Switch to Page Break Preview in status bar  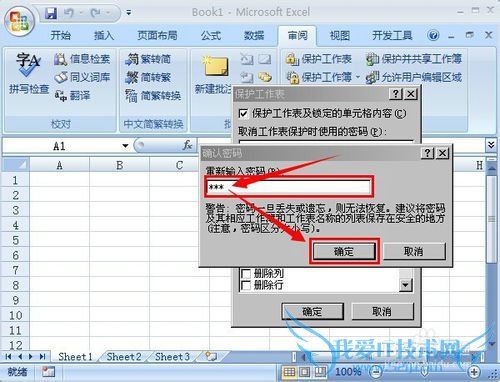320,372
